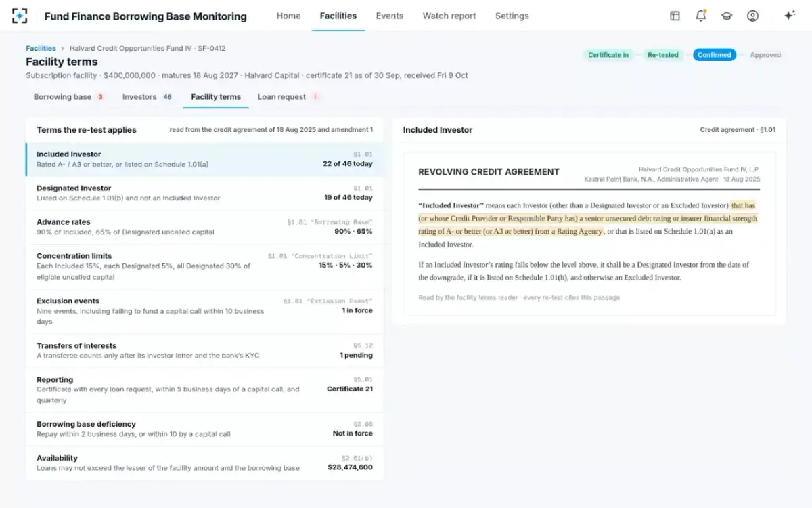Click the breadcrumb chevron after Facilities
This screenshot has width=812, height=508.
click(x=62, y=49)
